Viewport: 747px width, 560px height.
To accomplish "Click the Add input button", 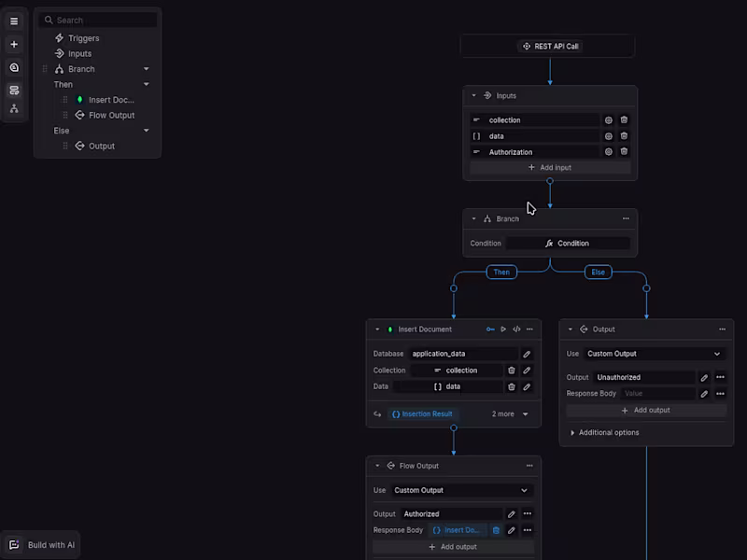I will (549, 167).
